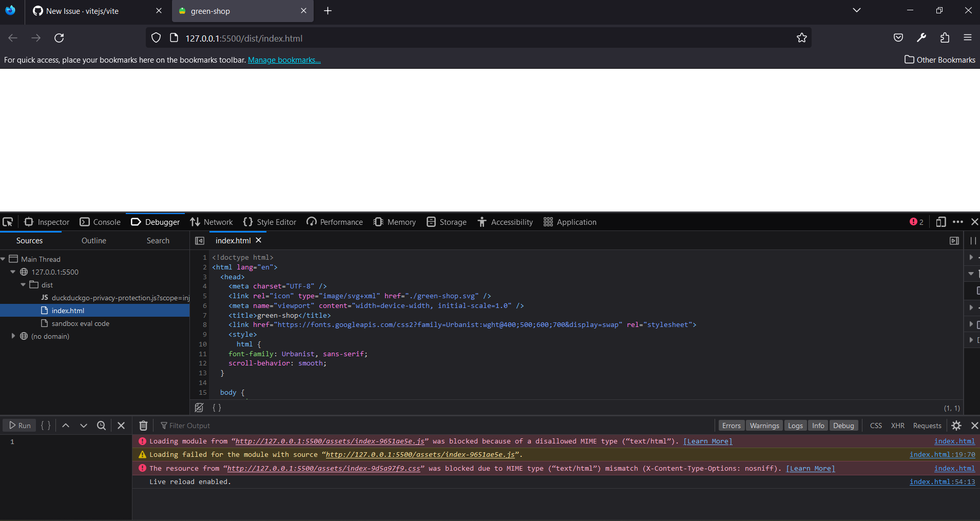Viewport: 980px width, 521px height.
Task: Open Responsive Design Mode
Action: click(941, 222)
